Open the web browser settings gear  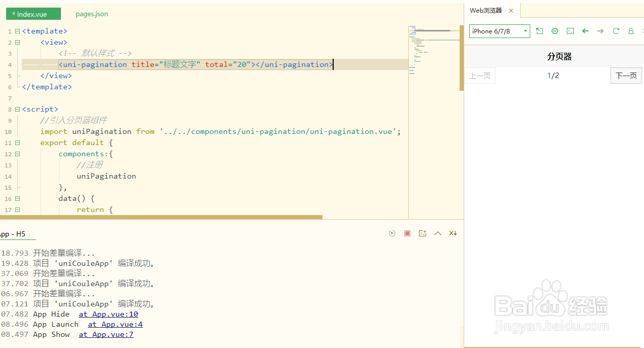pyautogui.click(x=555, y=31)
